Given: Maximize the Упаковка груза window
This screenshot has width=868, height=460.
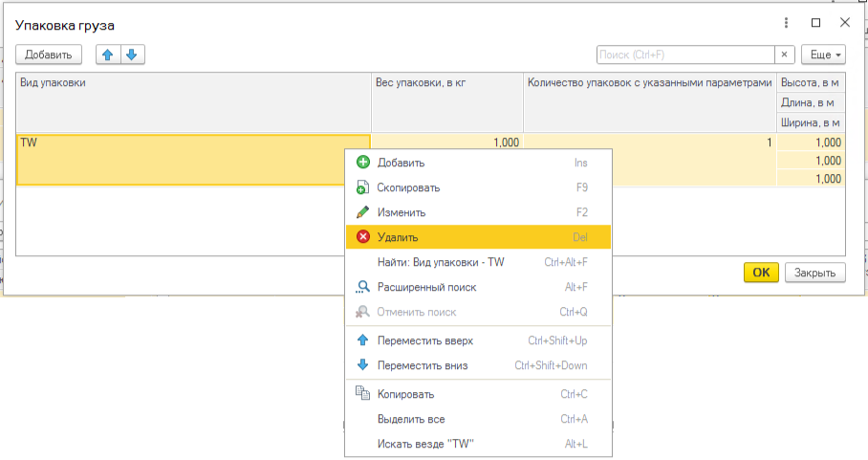Looking at the screenshot, I should (x=815, y=23).
